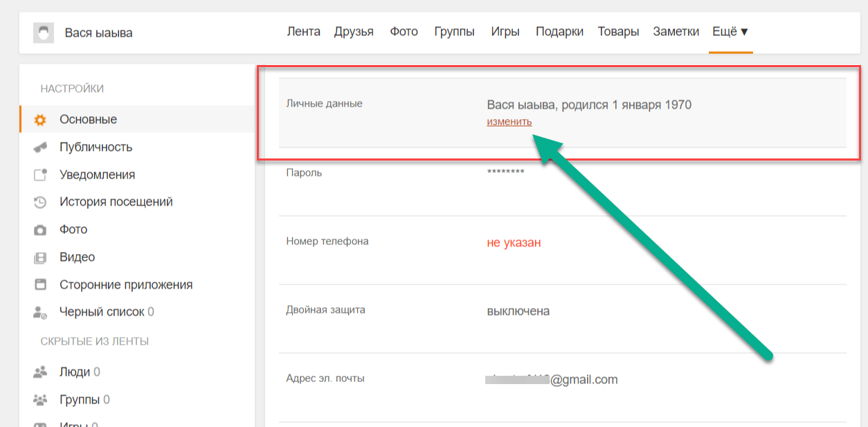Viewport: 868px width, 427px height.
Task: Click the window icon for Сторонние приложения
Action: [x=40, y=284]
